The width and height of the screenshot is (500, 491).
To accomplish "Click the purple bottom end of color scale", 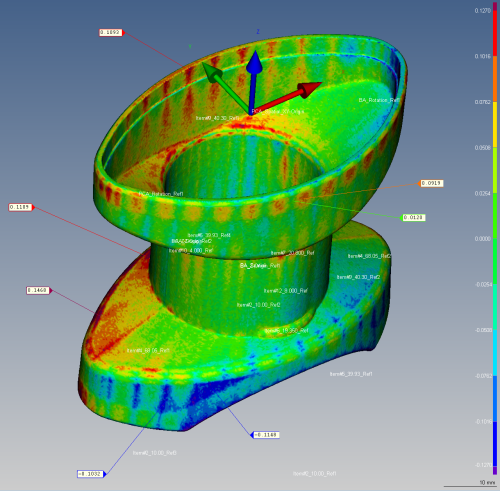I will tap(495, 470).
